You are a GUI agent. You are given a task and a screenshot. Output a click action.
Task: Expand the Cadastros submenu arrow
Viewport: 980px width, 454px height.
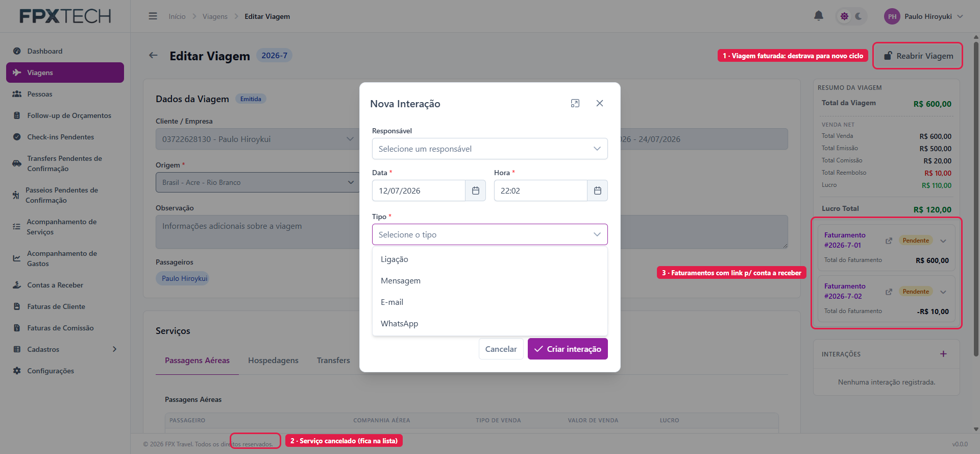coord(114,349)
